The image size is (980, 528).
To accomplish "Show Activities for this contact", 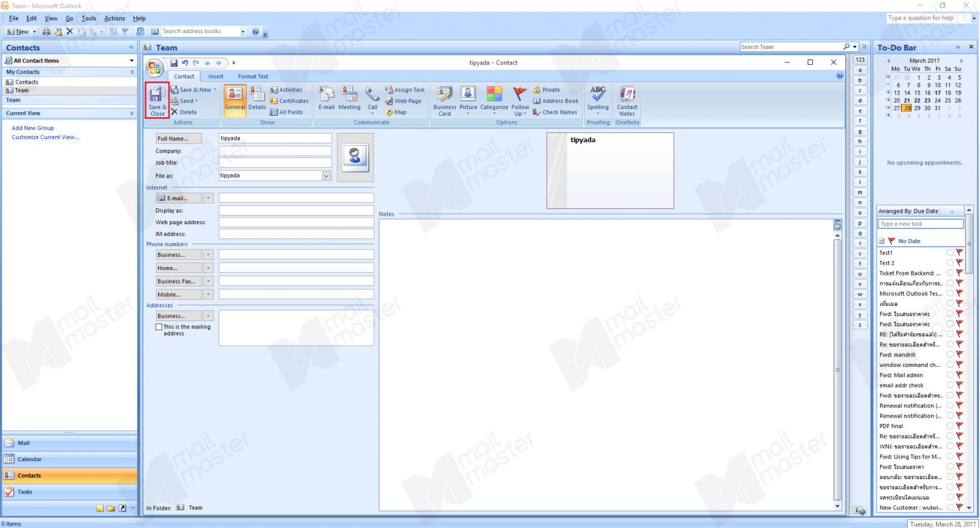I will tap(286, 90).
